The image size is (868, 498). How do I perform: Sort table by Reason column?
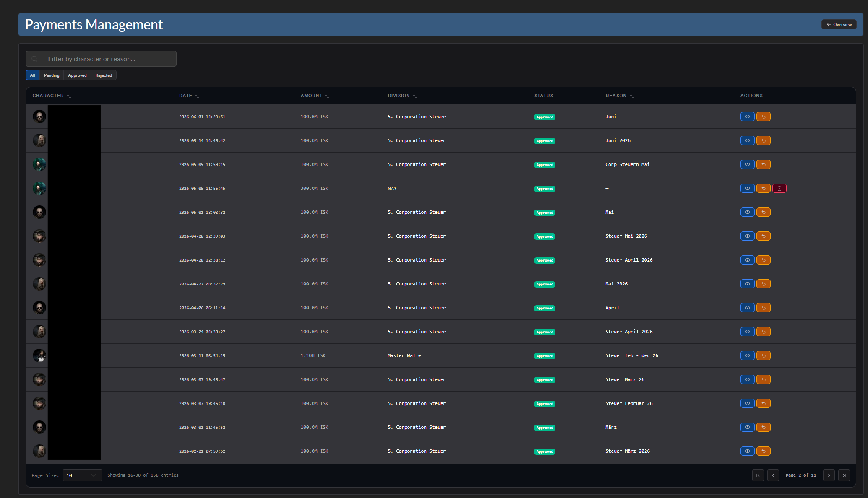coord(631,96)
